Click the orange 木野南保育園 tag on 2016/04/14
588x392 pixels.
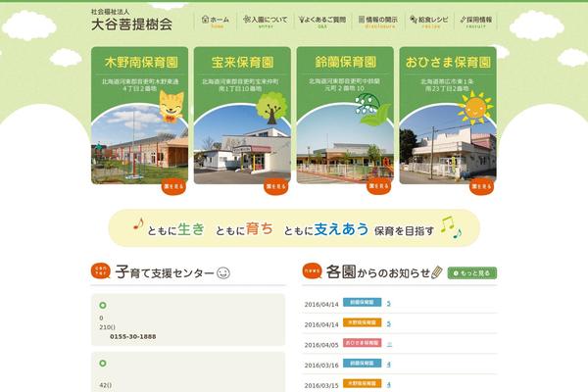(362, 322)
